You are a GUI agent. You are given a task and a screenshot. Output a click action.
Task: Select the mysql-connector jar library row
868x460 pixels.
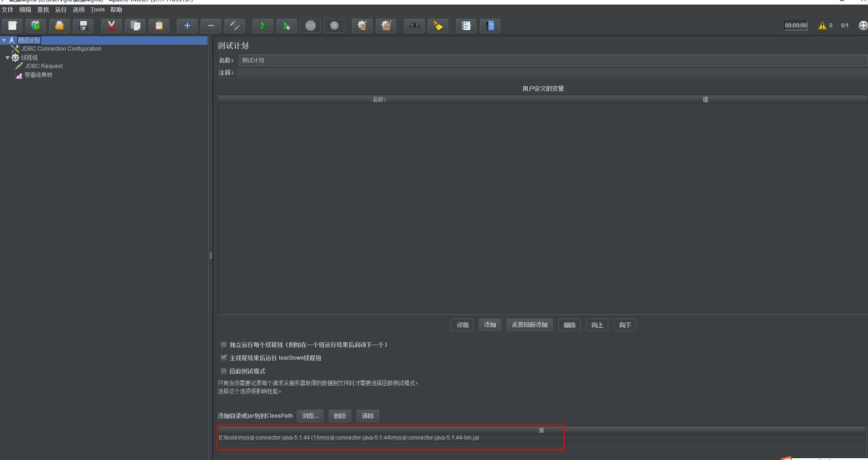pos(542,438)
